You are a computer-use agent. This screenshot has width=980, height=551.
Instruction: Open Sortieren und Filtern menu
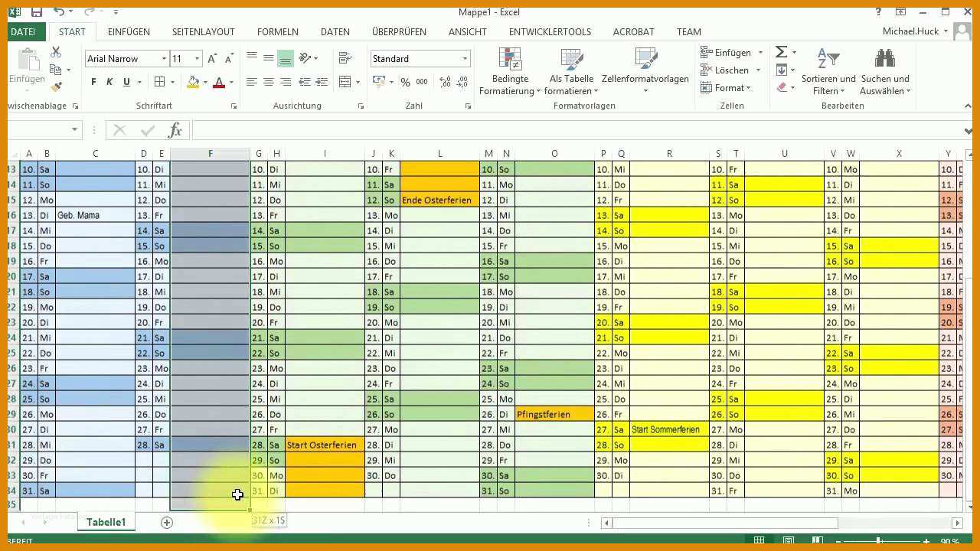coord(828,72)
